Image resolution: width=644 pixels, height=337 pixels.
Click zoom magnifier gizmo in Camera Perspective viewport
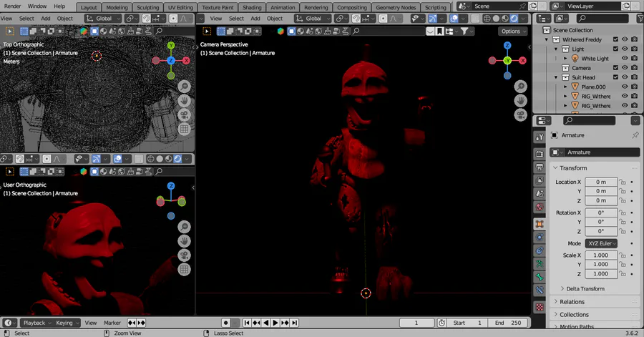(x=520, y=86)
